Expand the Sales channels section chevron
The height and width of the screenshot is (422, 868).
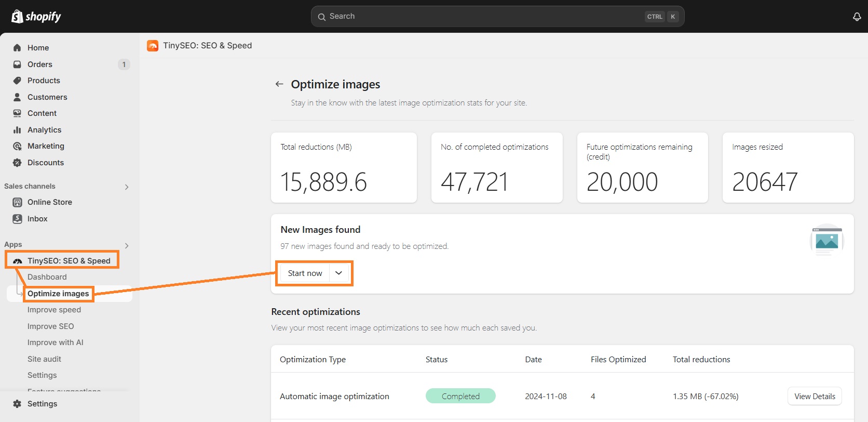pos(127,187)
